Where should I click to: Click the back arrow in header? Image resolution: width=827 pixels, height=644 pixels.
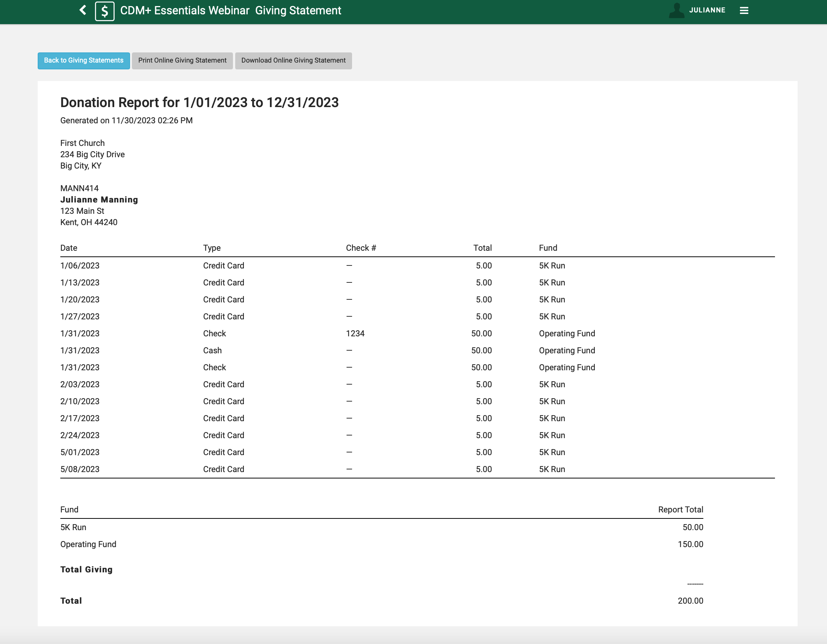click(x=83, y=10)
